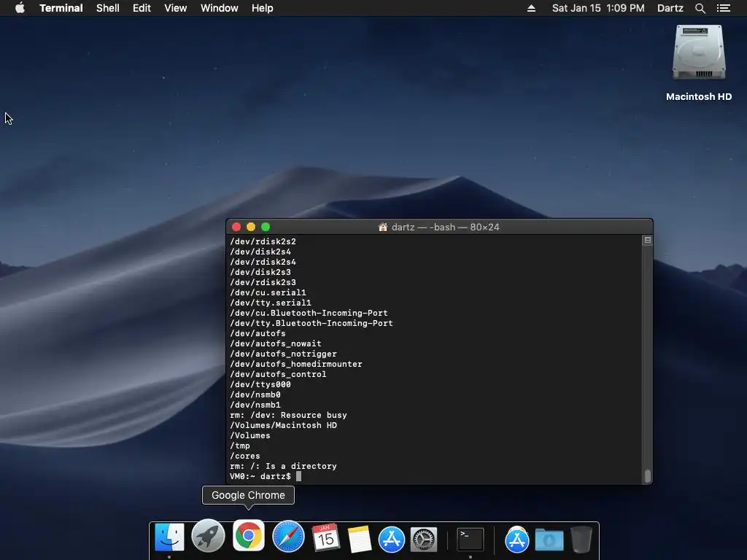Image resolution: width=747 pixels, height=560 pixels.
Task: Click '/dev/cu.Bluetooth-Incoming-Port' line
Action: coord(309,313)
